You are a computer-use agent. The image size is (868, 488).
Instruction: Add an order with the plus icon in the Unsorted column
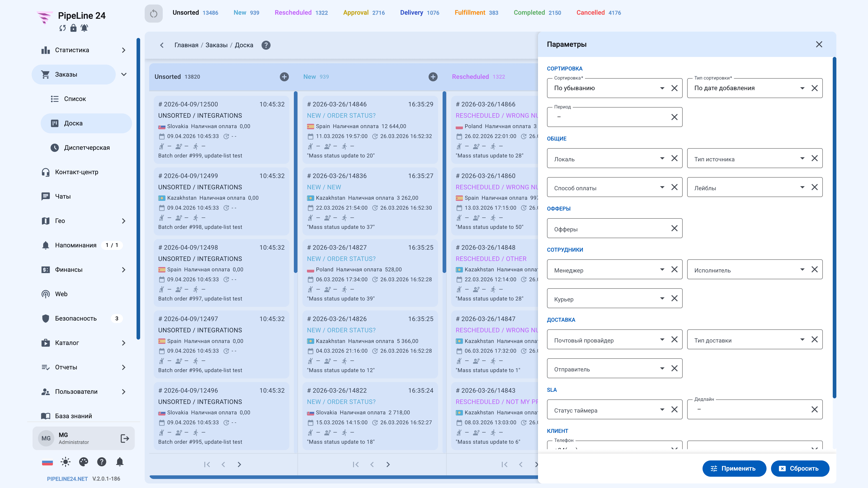pyautogui.click(x=284, y=77)
